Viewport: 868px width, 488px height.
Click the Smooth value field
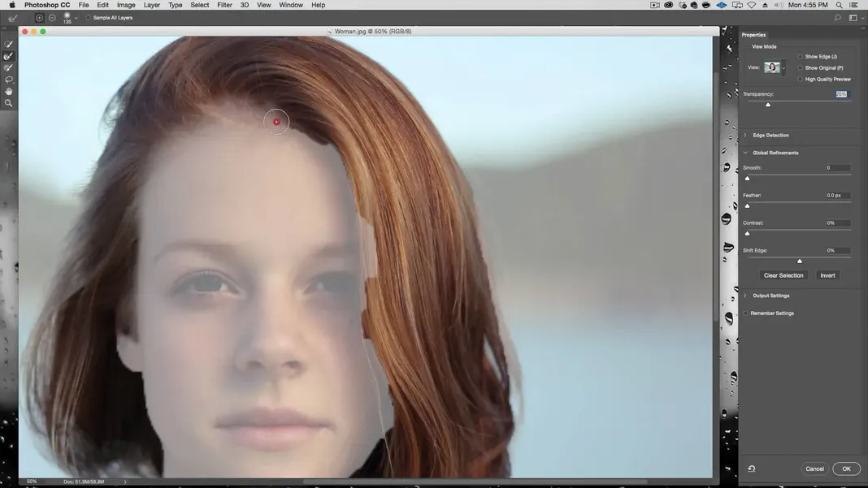pyautogui.click(x=838, y=167)
